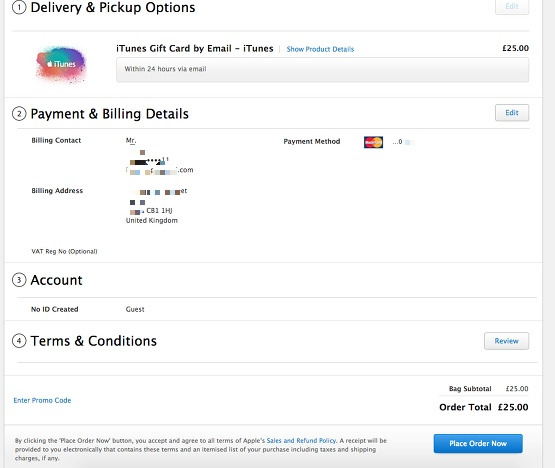Screen dimensions: 555x468
Task: Click the CB1 1HJ postcode text
Action: click(x=159, y=211)
